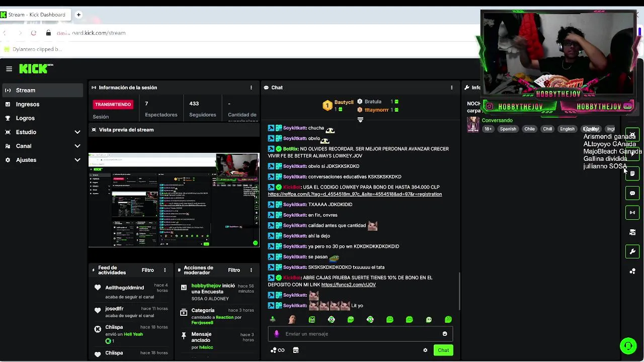Open options menu of Información de la sesión
This screenshot has height=362, width=644.
tap(251, 87)
